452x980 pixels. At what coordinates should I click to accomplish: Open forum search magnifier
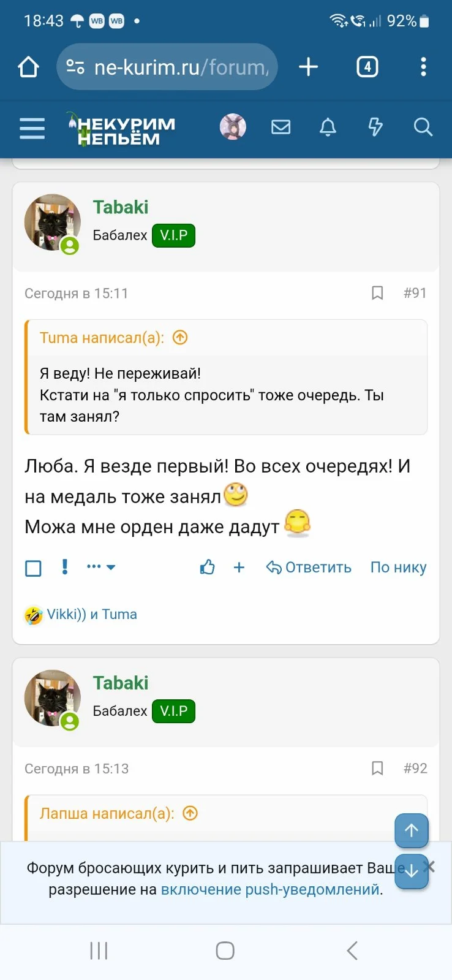pos(423,127)
